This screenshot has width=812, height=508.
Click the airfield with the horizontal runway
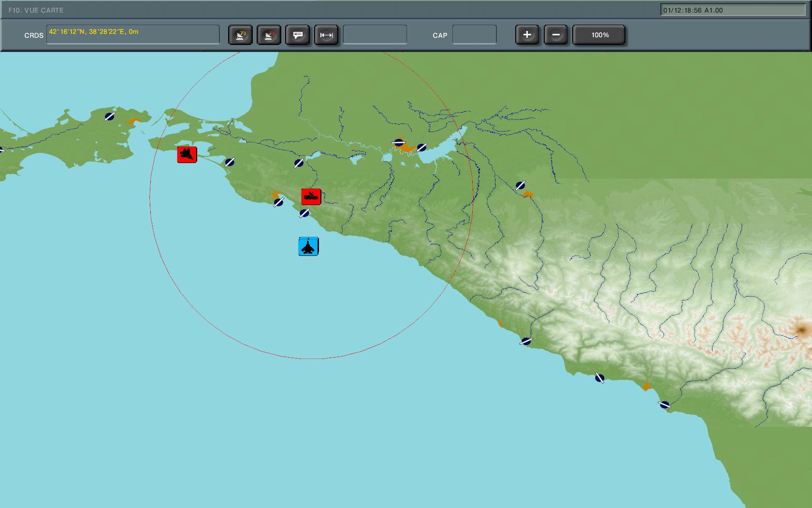[x=398, y=142]
